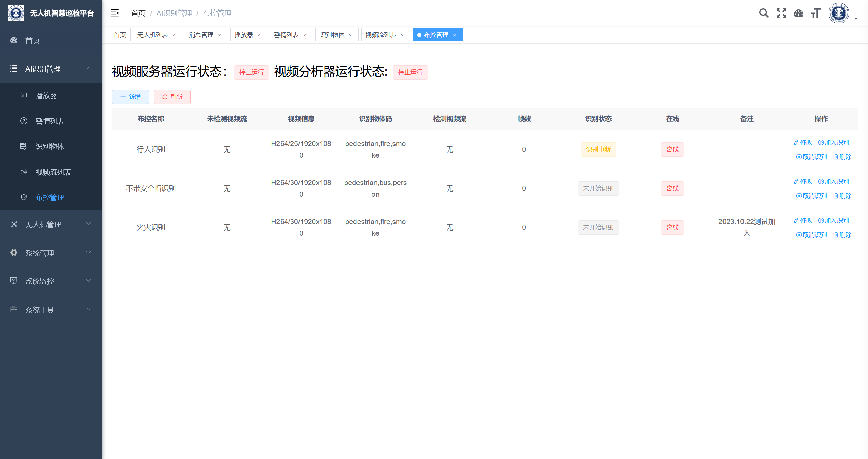Open 识别物体 in the sidebar
Viewport: 868px width, 459px height.
pos(50,146)
